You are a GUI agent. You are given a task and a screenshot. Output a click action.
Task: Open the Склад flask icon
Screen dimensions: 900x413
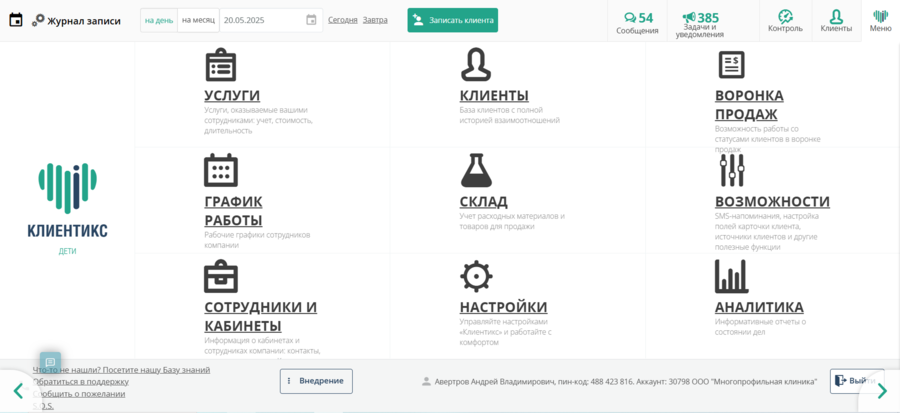click(475, 170)
